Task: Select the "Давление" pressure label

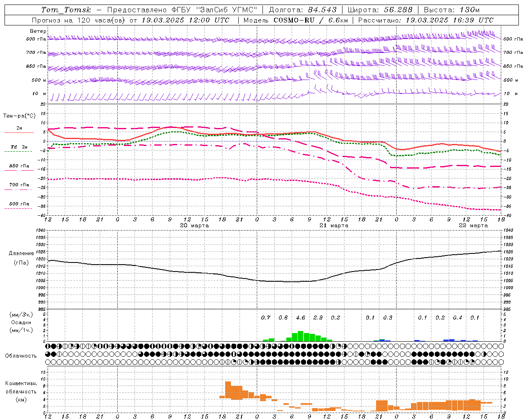Action: coord(21,253)
